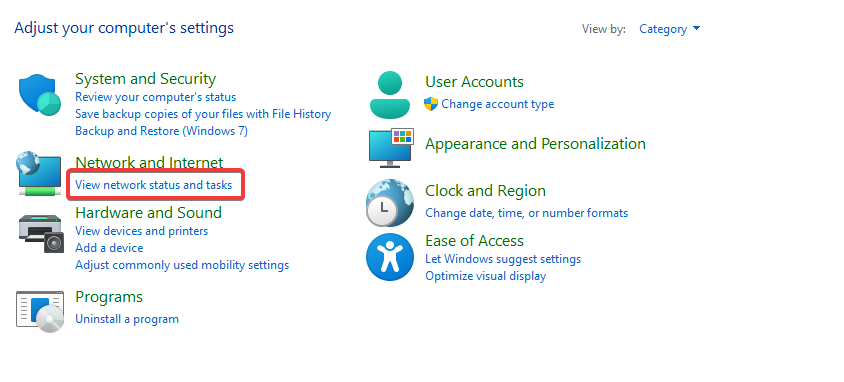Select Review your computer's status
The width and height of the screenshot is (844, 382).
pyautogui.click(x=156, y=97)
